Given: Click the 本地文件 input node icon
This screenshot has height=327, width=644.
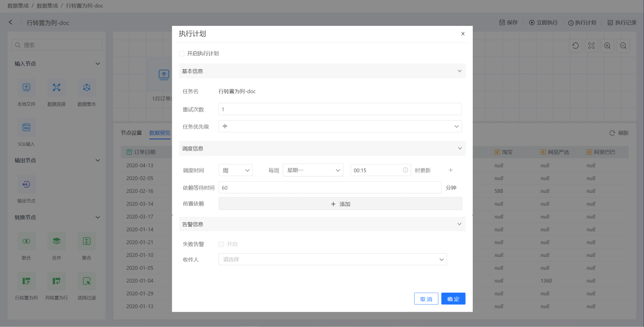Looking at the screenshot, I should pyautogui.click(x=26, y=88).
